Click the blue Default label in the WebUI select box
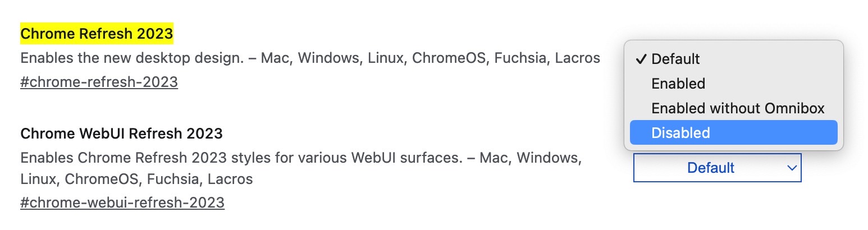This screenshot has height=230, width=868. coord(711,168)
